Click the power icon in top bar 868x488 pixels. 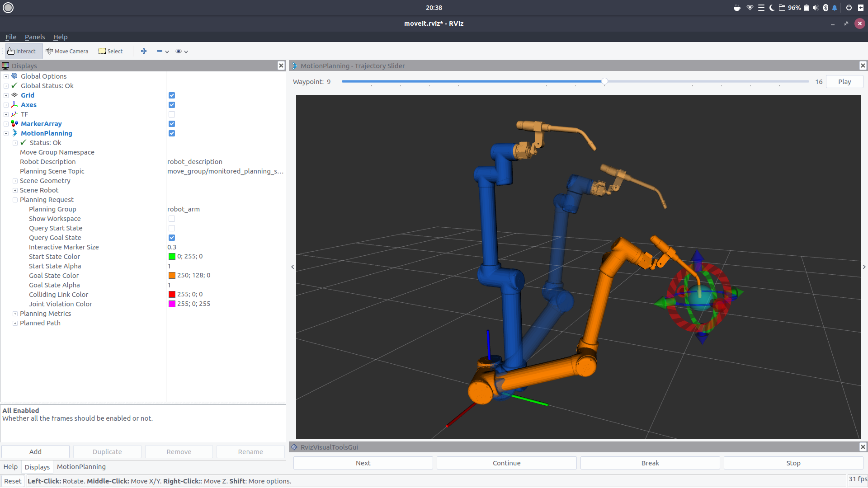tap(849, 8)
